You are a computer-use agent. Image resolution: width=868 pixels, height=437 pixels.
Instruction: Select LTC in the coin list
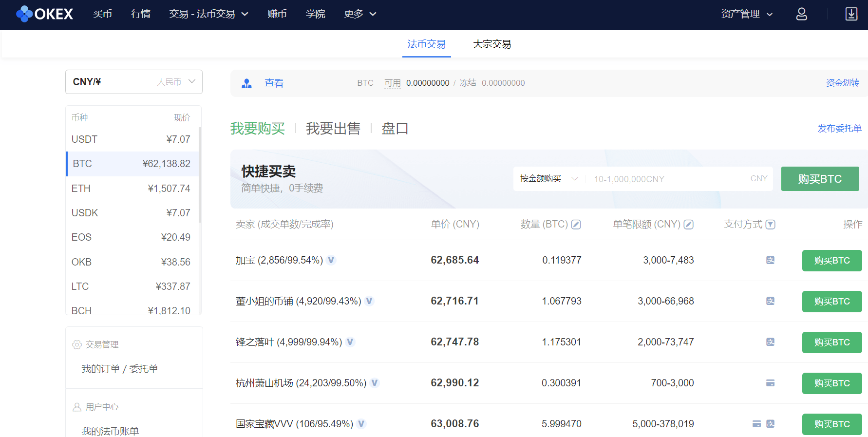[x=132, y=286]
